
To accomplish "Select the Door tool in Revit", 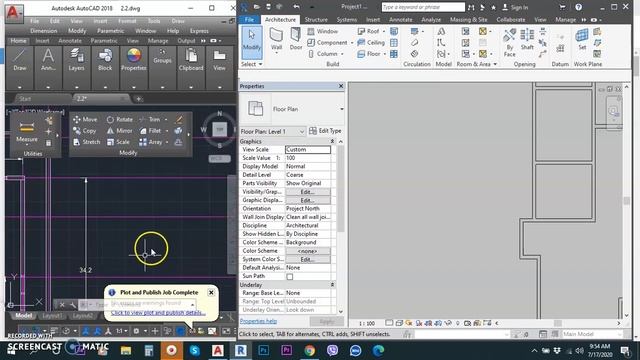I will pyautogui.click(x=296, y=40).
